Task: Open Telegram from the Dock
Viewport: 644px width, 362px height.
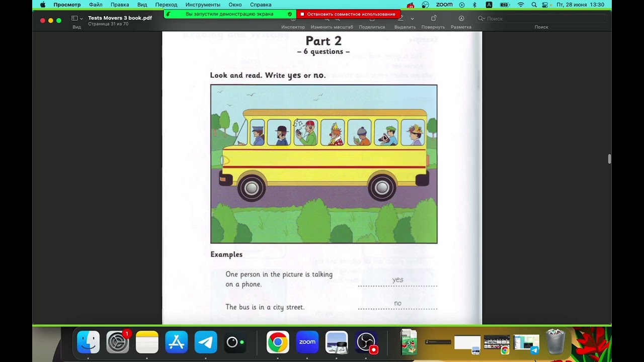Action: pos(206,342)
